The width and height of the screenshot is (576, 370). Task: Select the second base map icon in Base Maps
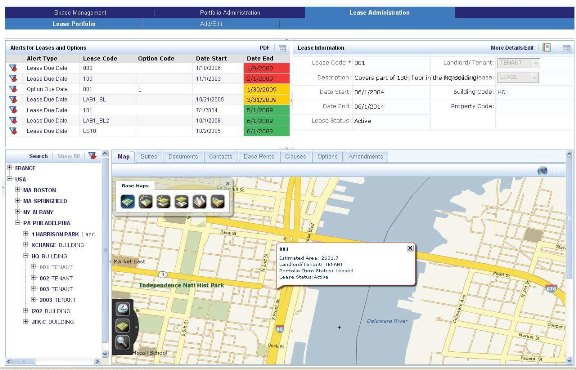tap(145, 202)
